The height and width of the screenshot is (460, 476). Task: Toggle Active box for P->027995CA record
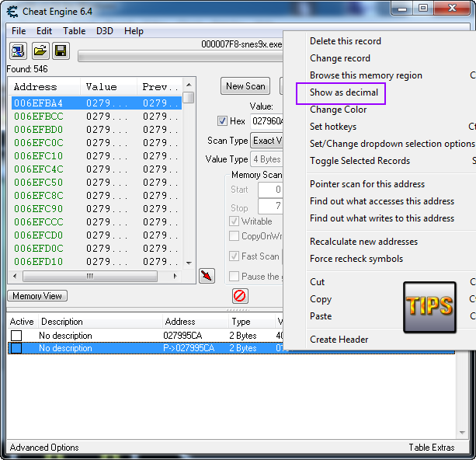point(16,348)
